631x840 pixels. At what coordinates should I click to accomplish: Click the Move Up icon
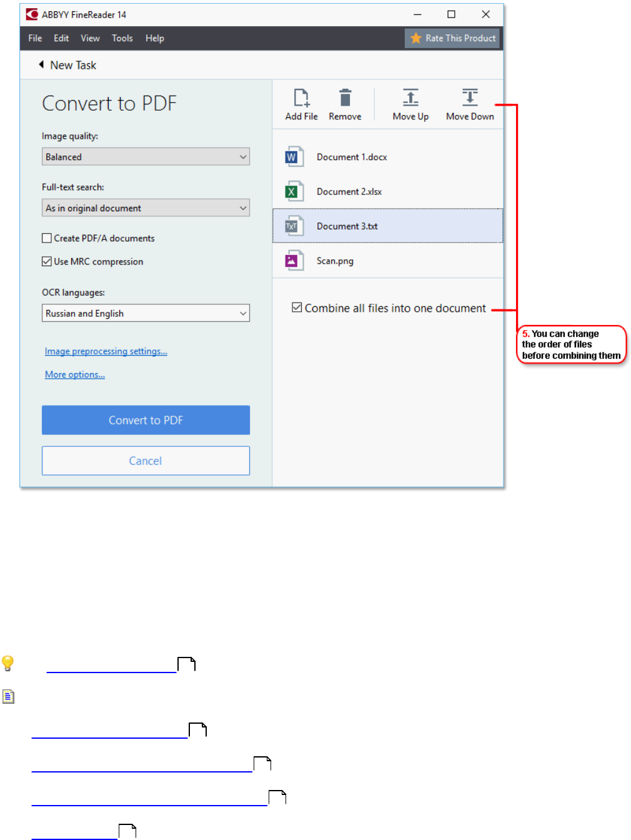tap(410, 97)
